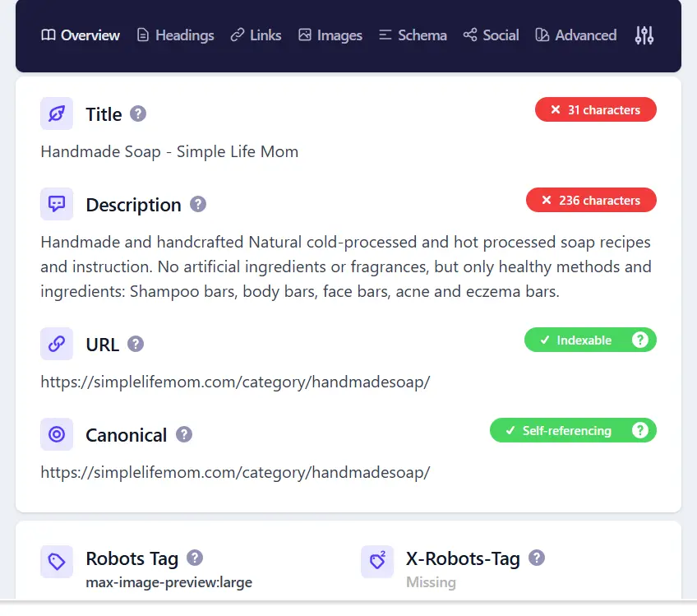
Task: Click the canonical URL below the Canonical heading
Action: pos(235,472)
